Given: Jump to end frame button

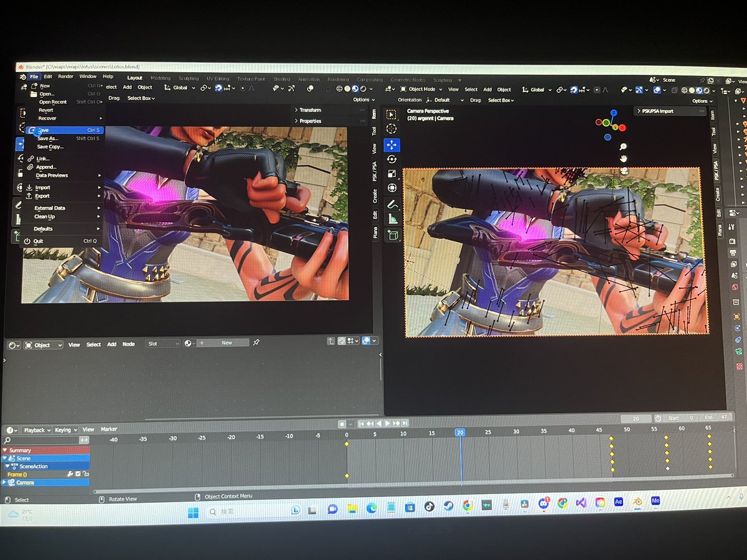Looking at the screenshot, I should click(x=405, y=424).
